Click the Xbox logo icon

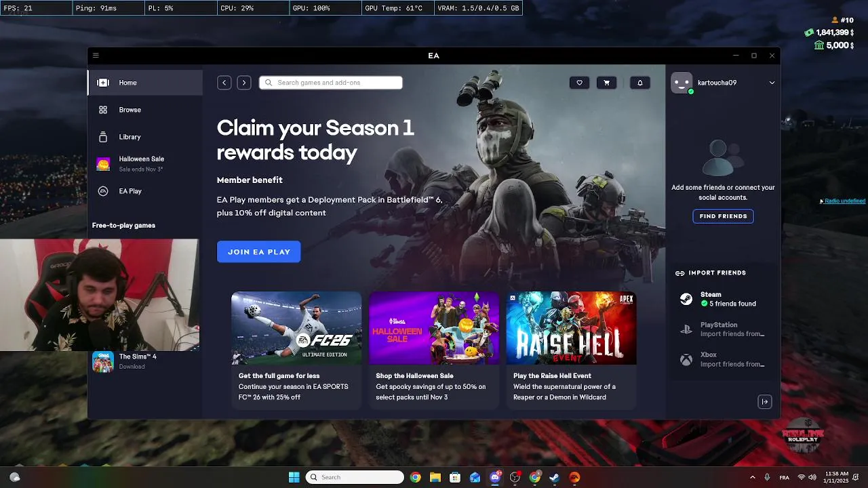(x=686, y=359)
